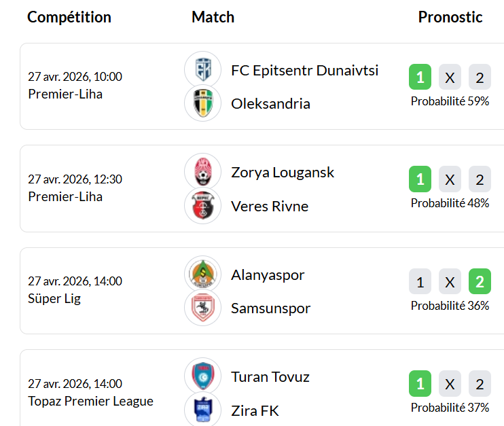
Task: Pick draw X for Zorya vs Veres
Action: (x=450, y=179)
